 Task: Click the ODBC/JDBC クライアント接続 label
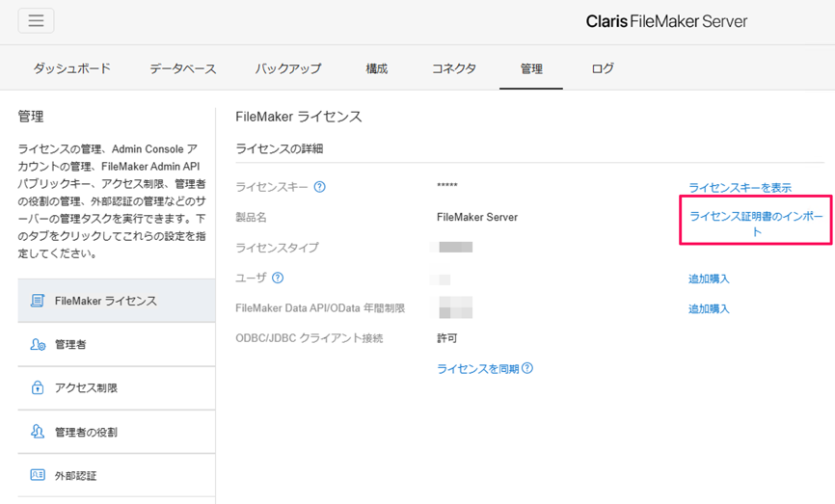[309, 338]
